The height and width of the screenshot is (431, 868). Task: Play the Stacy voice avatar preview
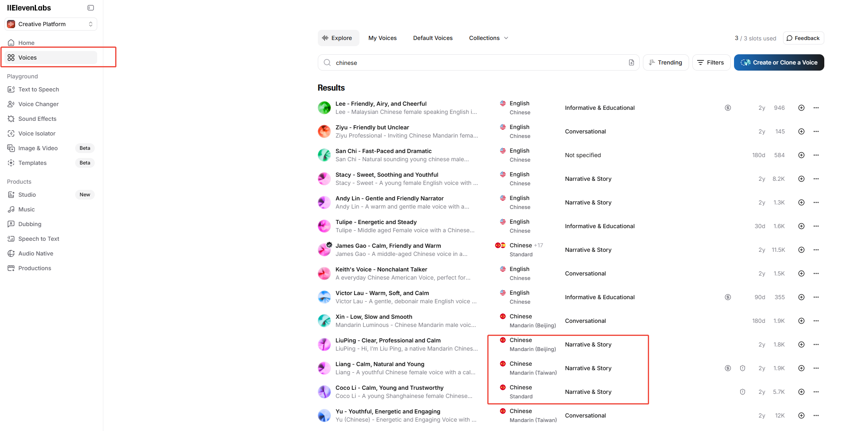pyautogui.click(x=324, y=179)
